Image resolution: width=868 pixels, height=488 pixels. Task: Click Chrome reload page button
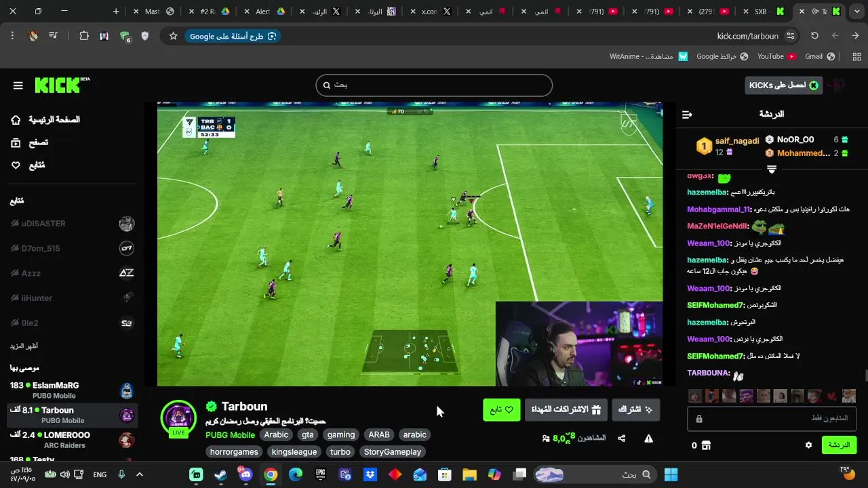coord(815,36)
